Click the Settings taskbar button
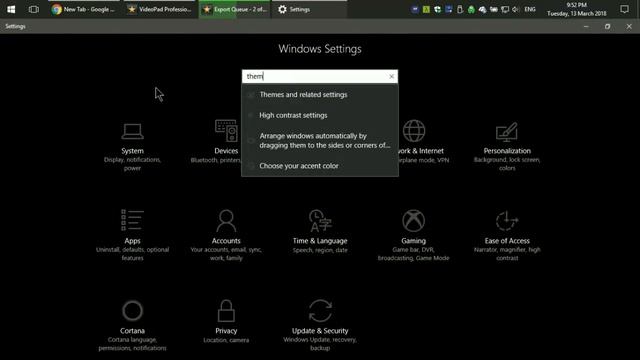This screenshot has height=360, width=640. (309, 9)
